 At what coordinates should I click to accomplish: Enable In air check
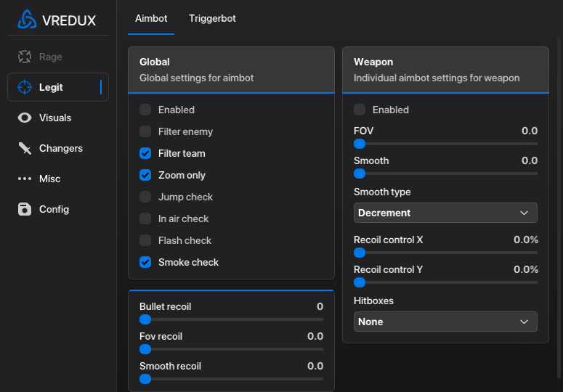coord(145,219)
